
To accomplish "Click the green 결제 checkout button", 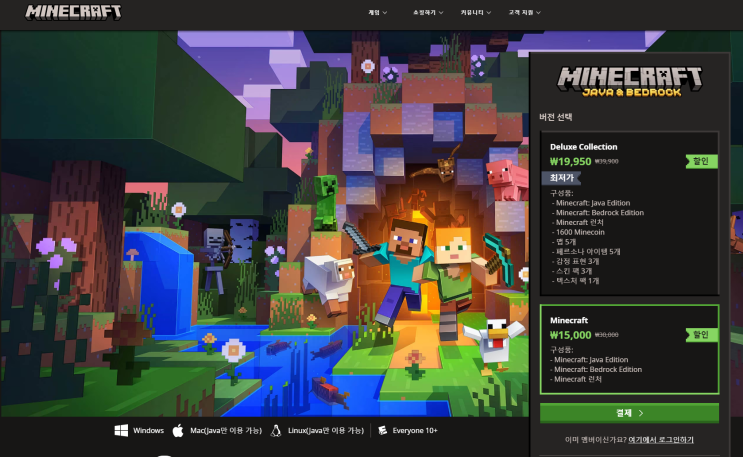I will click(629, 413).
